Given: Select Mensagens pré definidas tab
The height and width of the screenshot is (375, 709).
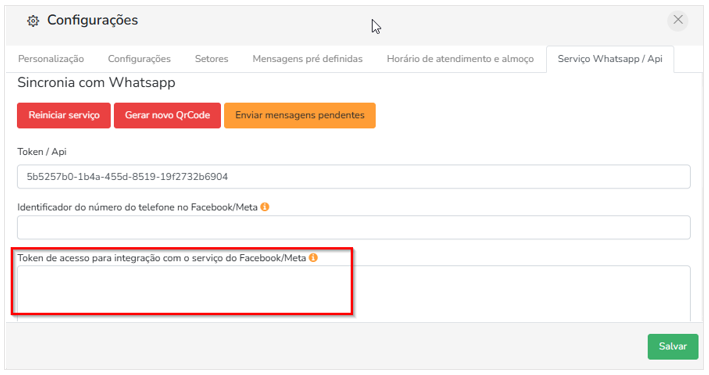Looking at the screenshot, I should pos(307,59).
